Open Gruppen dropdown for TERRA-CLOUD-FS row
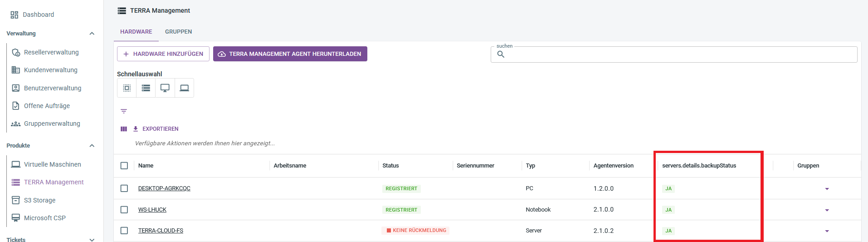868x242 pixels. (827, 231)
